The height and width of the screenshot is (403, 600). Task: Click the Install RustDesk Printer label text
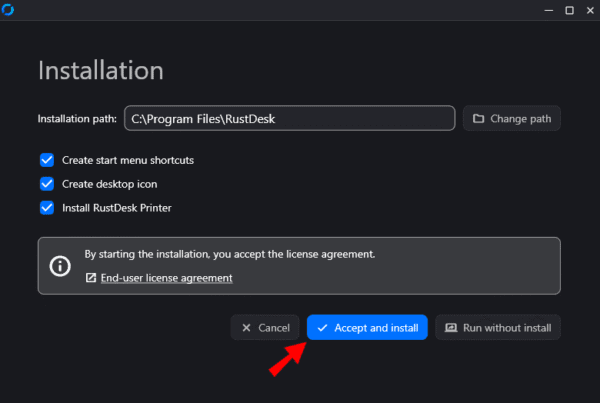[x=117, y=208]
